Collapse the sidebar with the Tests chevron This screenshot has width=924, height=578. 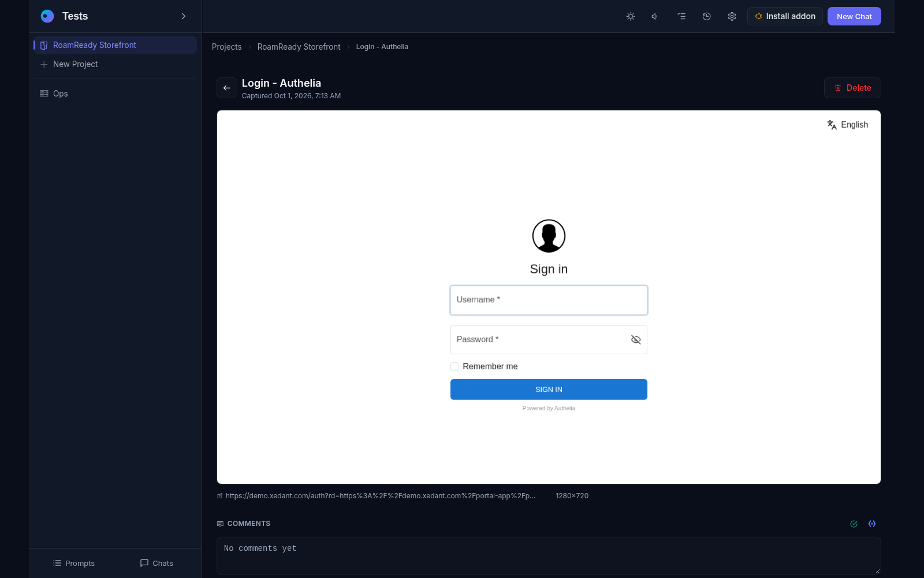[184, 16]
